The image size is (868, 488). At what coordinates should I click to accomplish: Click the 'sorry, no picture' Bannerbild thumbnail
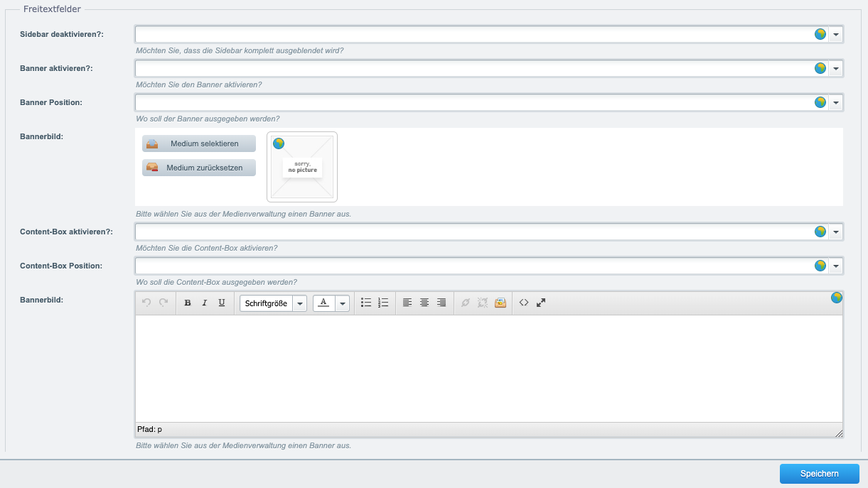(302, 167)
